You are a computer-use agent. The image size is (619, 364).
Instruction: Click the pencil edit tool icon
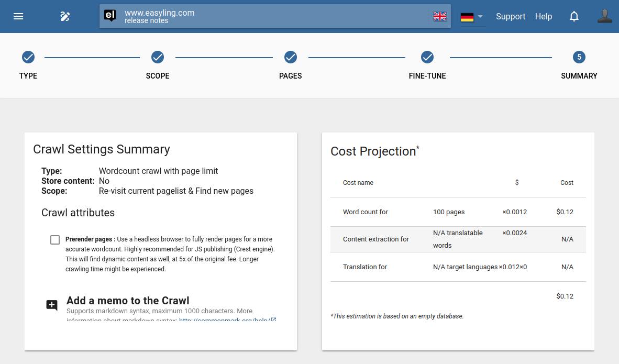[65, 16]
